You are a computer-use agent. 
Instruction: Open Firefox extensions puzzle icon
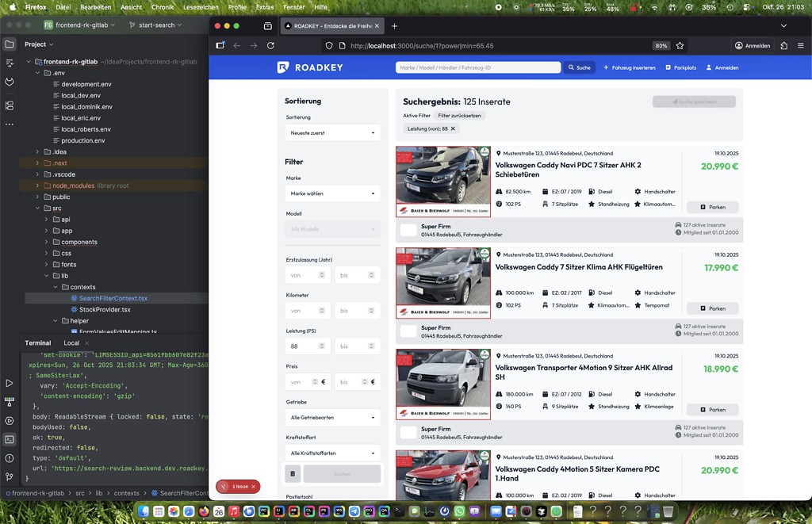point(783,46)
